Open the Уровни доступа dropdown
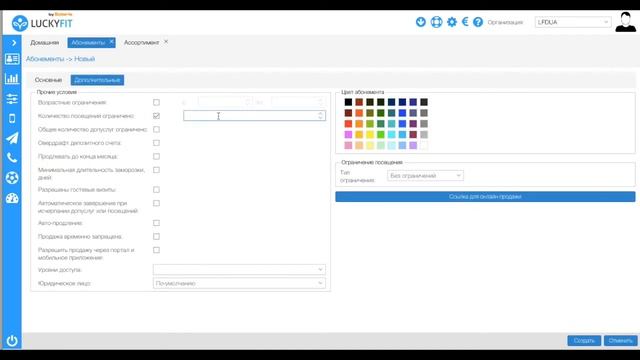 (239, 269)
